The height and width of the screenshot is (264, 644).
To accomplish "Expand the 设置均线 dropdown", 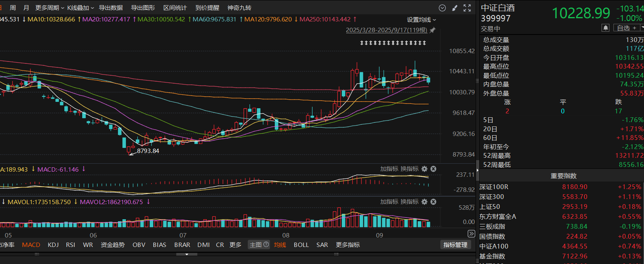I will click(422, 20).
